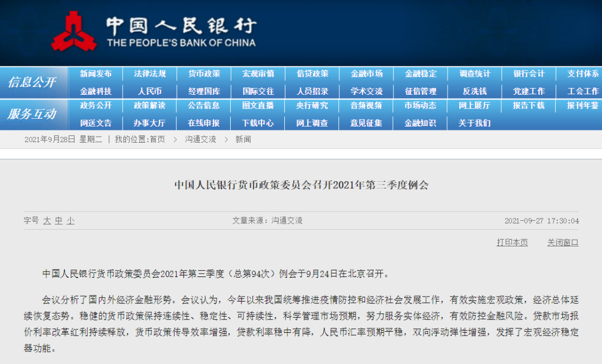Open the 反洗钱 menu item

coord(474,91)
